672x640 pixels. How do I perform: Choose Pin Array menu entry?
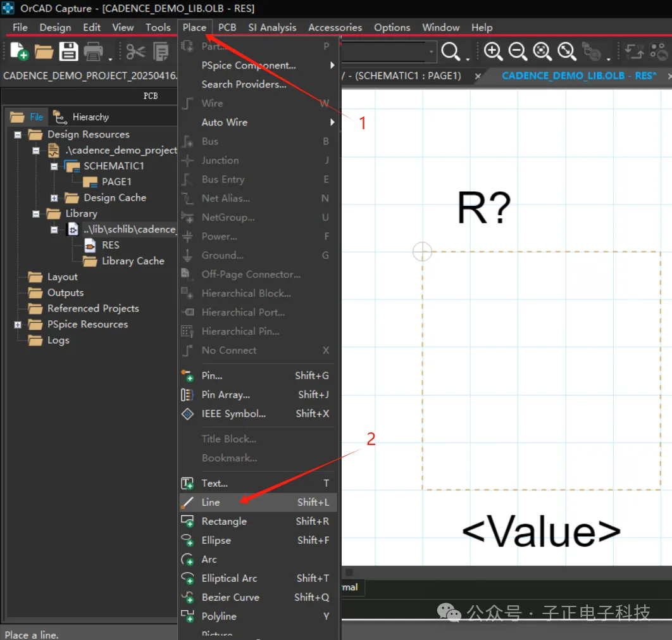257,395
